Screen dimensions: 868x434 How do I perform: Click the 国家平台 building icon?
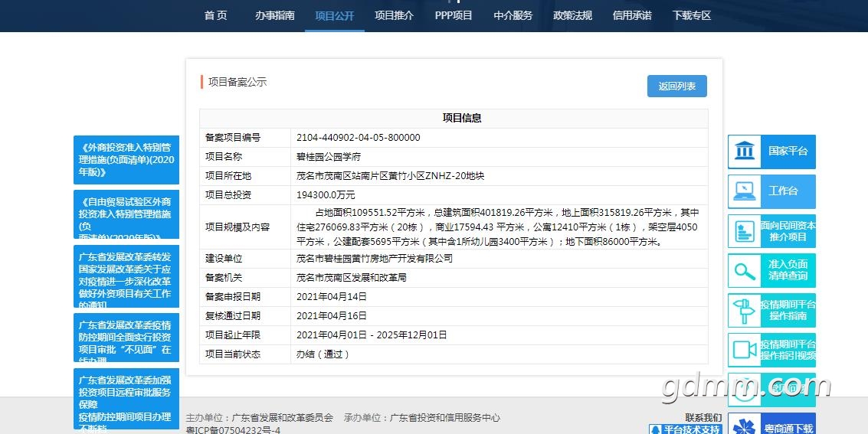pyautogui.click(x=745, y=151)
